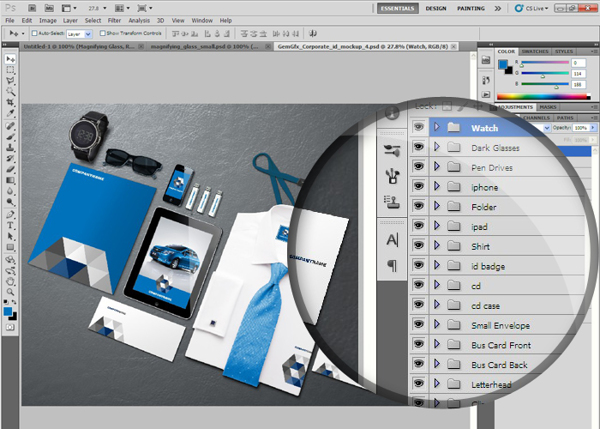Hide the iphone layer group
600x429 pixels.
pyautogui.click(x=419, y=186)
